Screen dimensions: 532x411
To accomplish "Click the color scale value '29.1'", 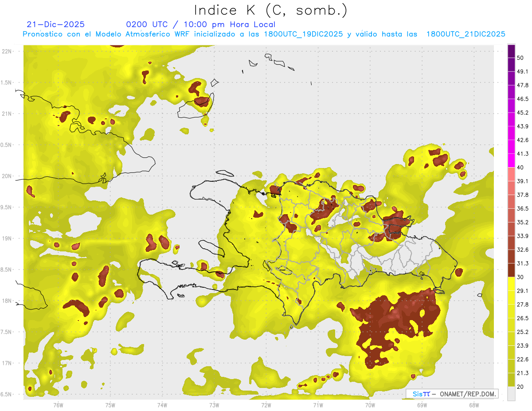I will (523, 291).
